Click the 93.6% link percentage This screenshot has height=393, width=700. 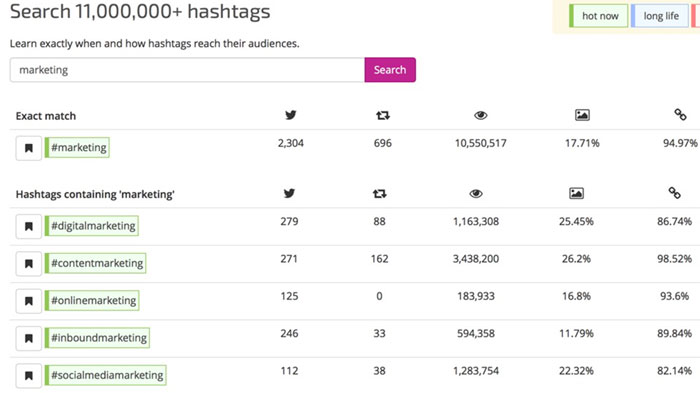(x=674, y=296)
